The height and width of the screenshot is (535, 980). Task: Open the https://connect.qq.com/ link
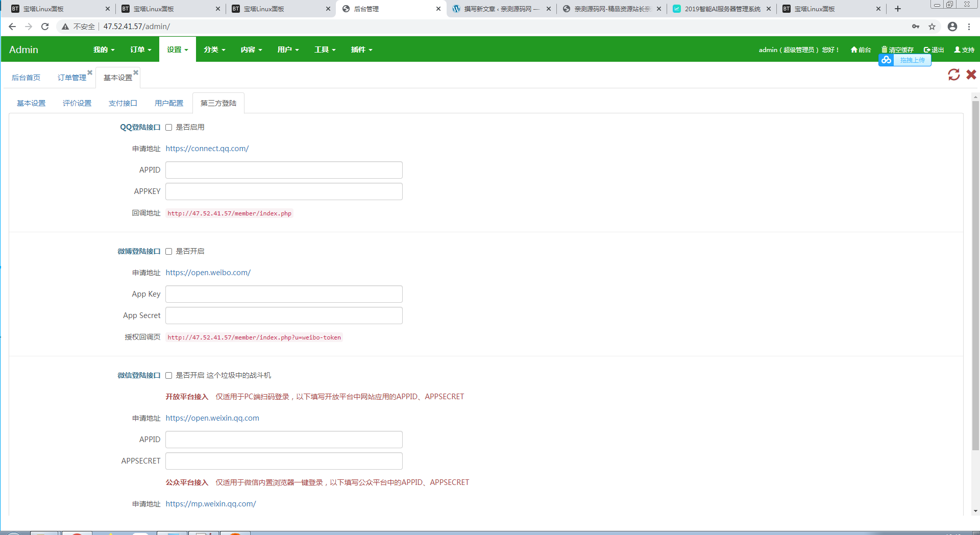tap(207, 149)
